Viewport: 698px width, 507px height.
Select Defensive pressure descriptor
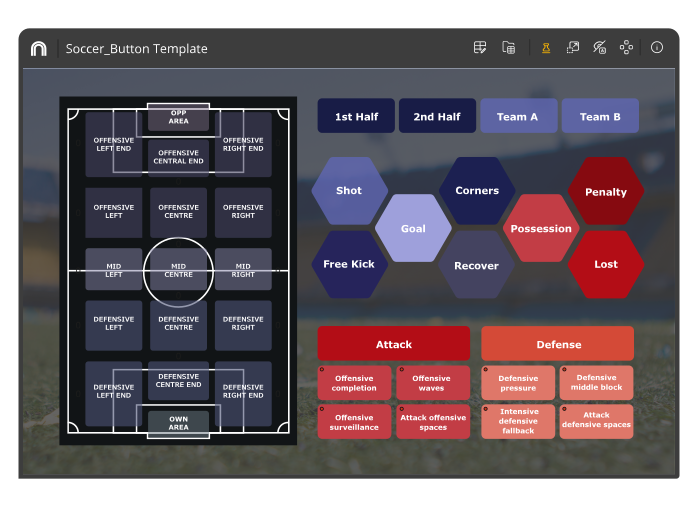click(x=518, y=383)
